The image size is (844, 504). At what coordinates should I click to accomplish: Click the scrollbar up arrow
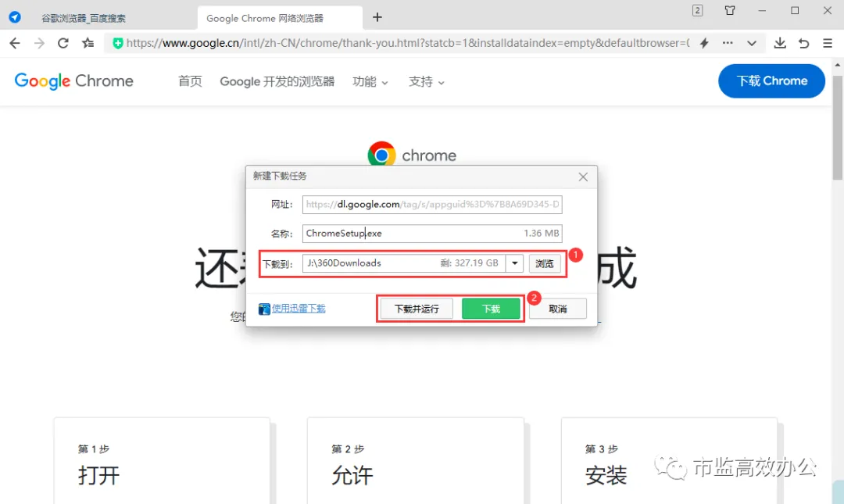838,65
